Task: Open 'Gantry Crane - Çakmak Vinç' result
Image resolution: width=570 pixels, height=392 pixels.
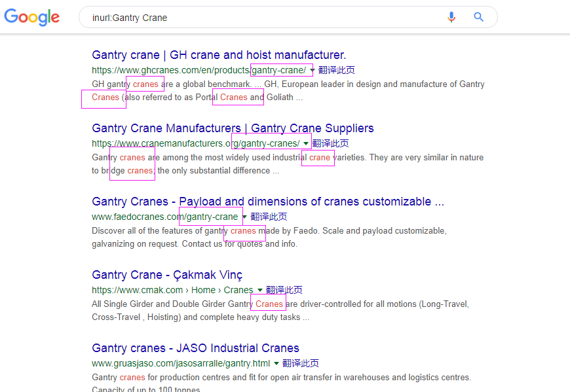Action: [x=167, y=275]
